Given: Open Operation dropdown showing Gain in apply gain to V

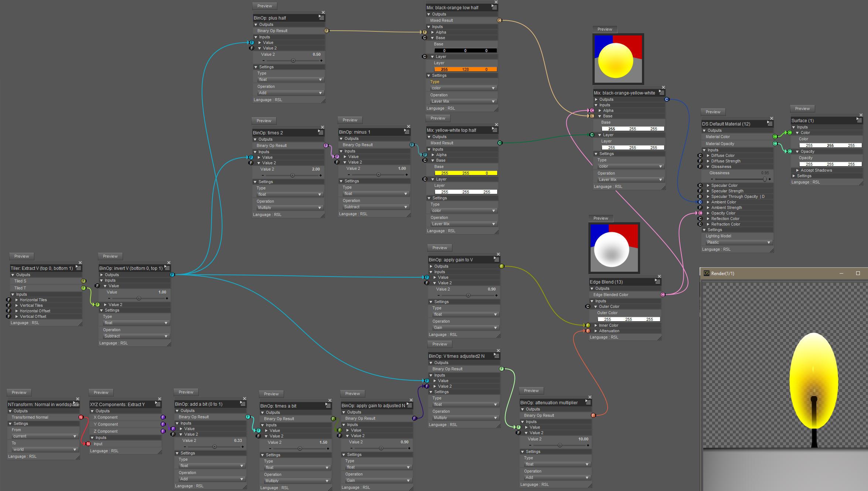Looking at the screenshot, I should point(465,327).
